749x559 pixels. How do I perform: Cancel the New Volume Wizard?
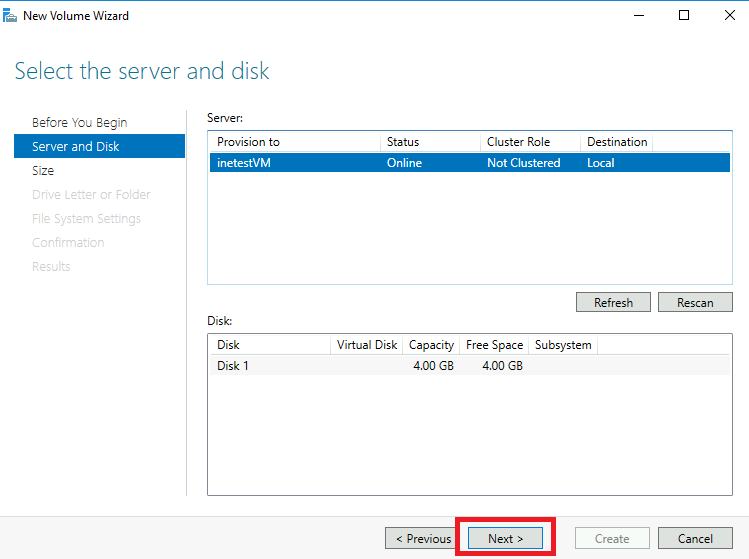pyautogui.click(x=695, y=538)
